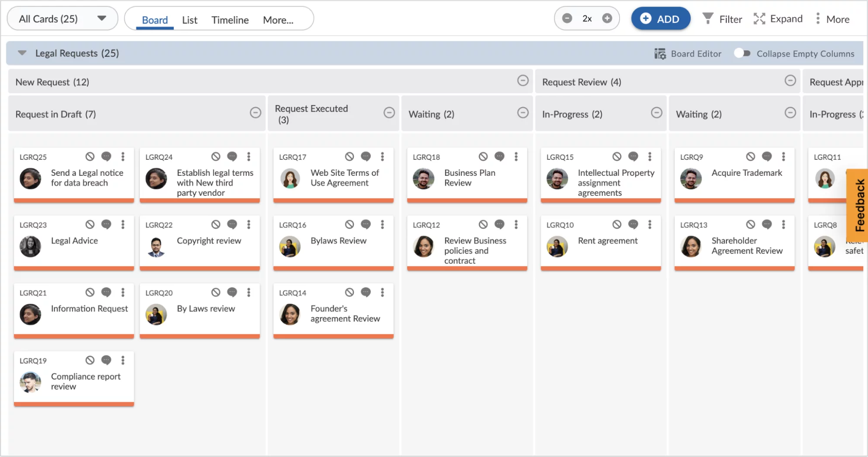Click the ADD button
Viewport: 868px width, 457px height.
click(660, 19)
